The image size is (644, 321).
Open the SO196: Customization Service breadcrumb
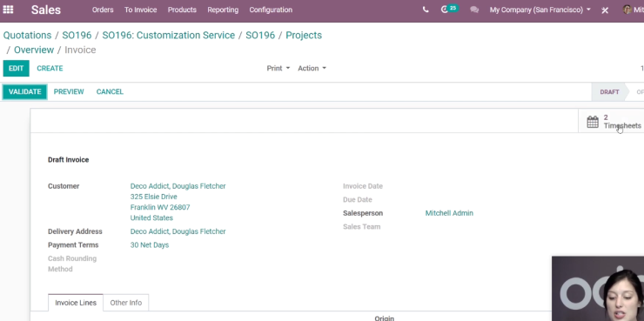[x=168, y=36]
